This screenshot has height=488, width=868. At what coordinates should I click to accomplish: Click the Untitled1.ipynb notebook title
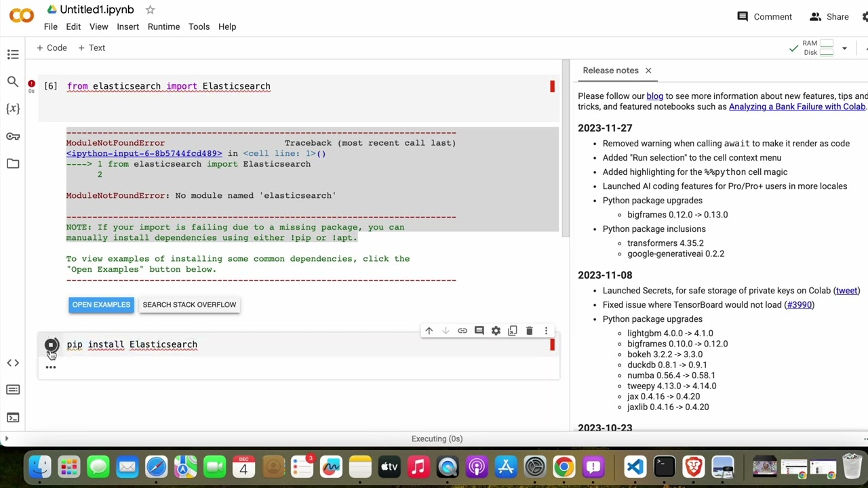click(97, 9)
